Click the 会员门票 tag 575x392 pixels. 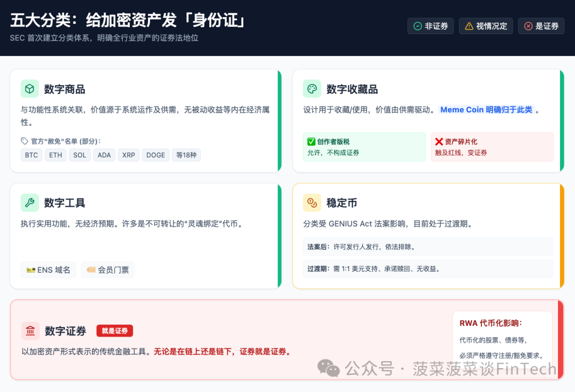108,270
